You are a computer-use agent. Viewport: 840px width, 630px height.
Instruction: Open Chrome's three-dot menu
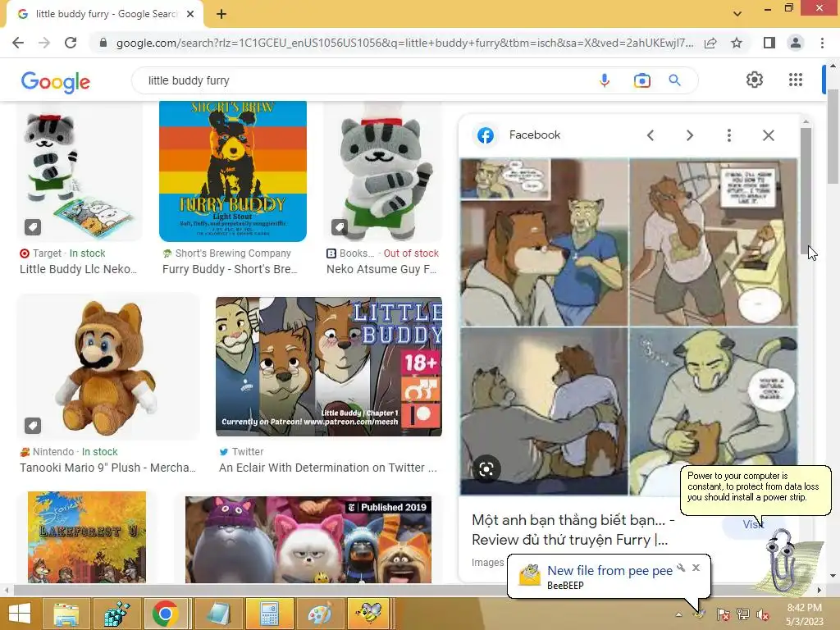coord(822,43)
